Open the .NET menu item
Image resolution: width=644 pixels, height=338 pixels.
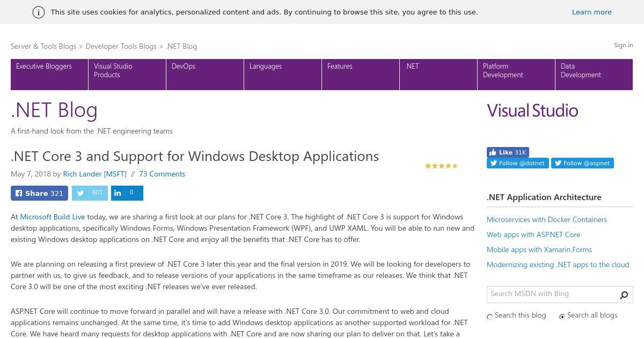pyautogui.click(x=438, y=75)
